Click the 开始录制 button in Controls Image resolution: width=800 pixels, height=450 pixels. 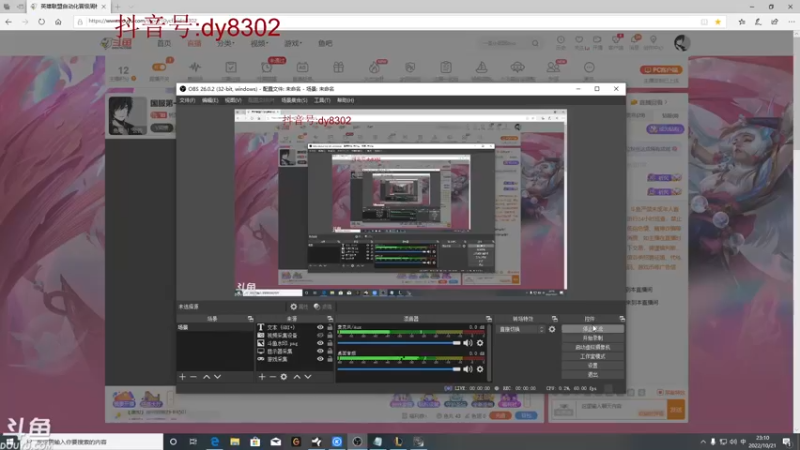[592, 338]
